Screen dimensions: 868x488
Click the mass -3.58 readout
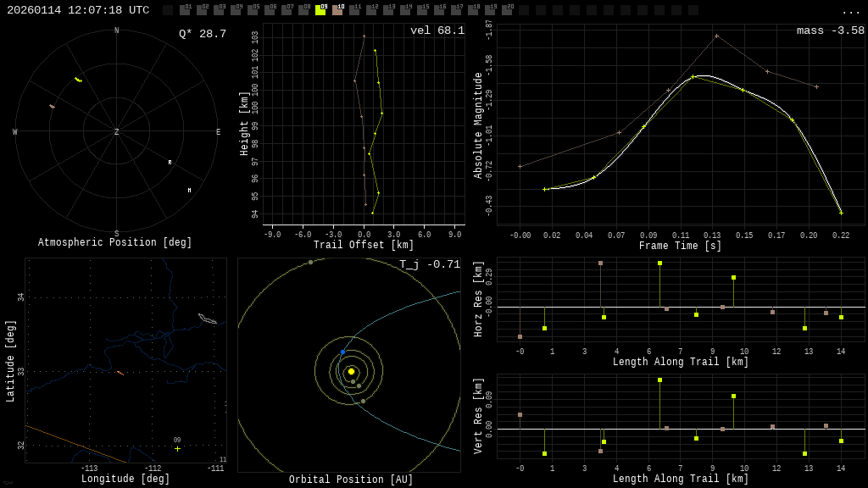pyautogui.click(x=831, y=30)
